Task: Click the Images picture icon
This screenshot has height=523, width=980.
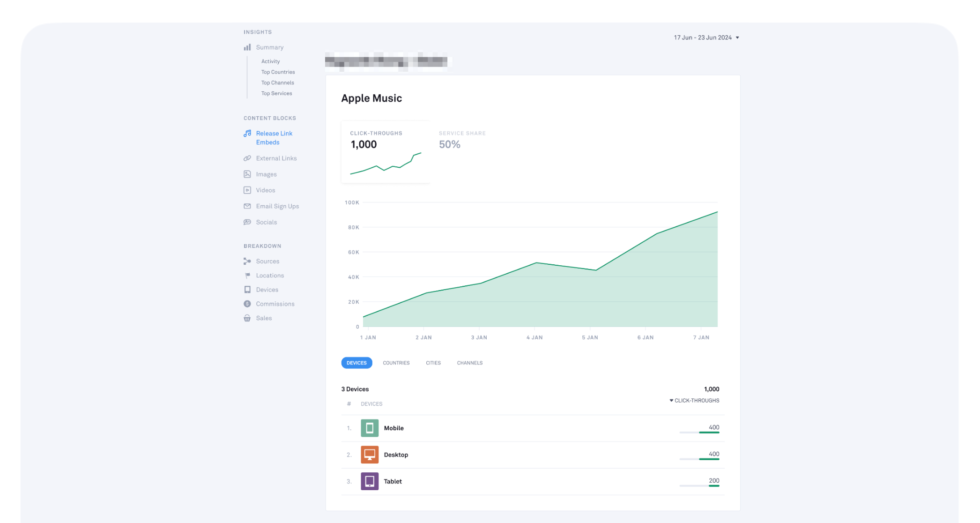Action: coord(247,174)
